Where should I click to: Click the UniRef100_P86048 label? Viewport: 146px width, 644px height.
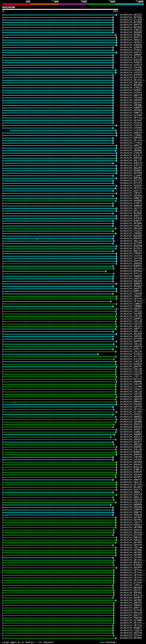point(131,618)
